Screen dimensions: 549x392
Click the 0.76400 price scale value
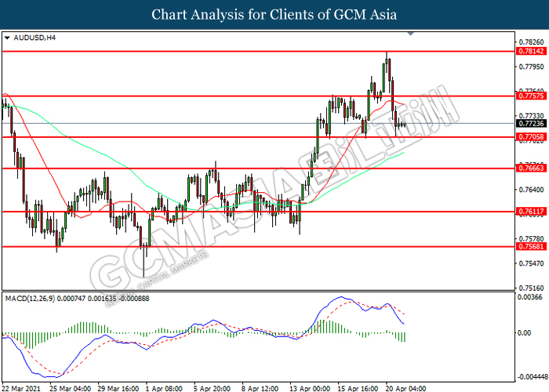click(x=531, y=190)
